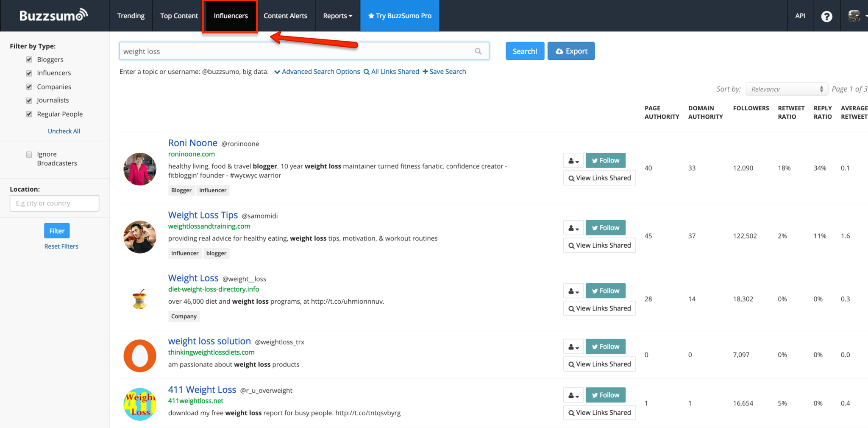Open the All Links Shared link
The width and height of the screenshot is (868, 428).
point(392,72)
